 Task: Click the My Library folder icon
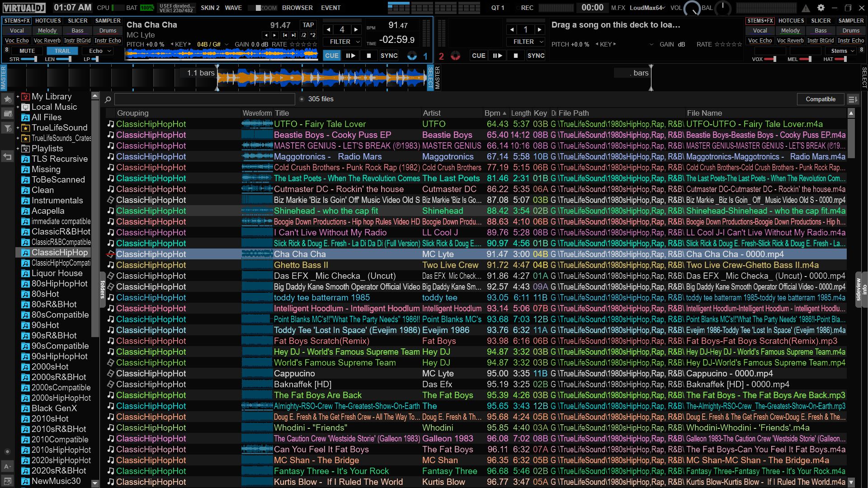point(26,97)
